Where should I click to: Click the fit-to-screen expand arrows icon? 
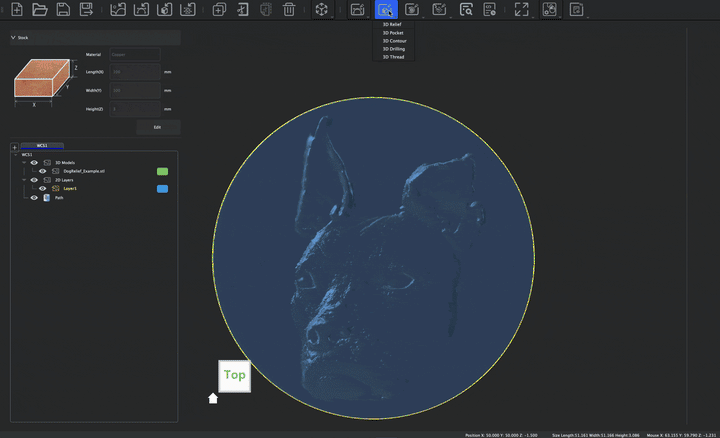(522, 9)
